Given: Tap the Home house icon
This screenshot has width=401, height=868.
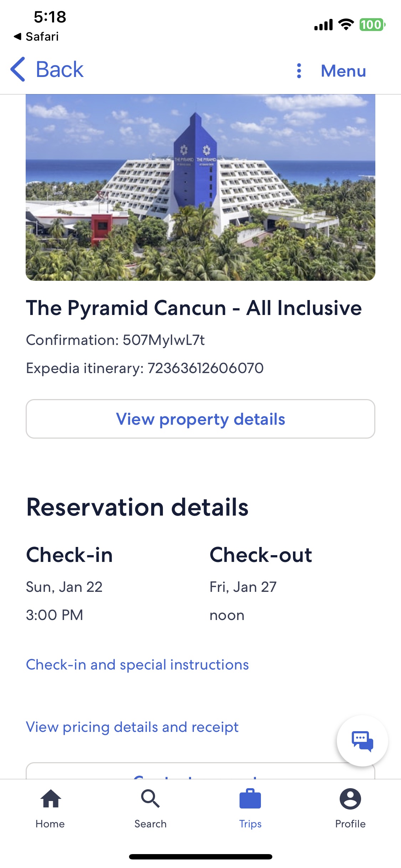Looking at the screenshot, I should point(51,799).
